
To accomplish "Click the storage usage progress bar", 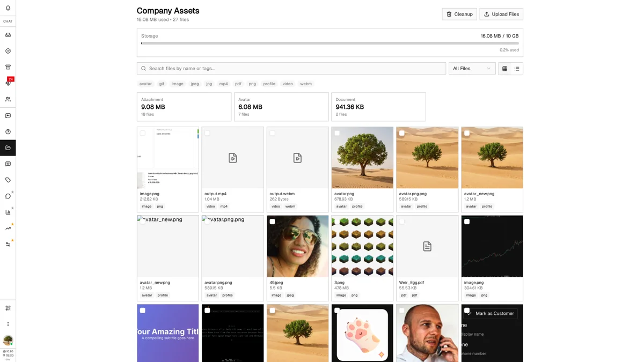I will (330, 43).
